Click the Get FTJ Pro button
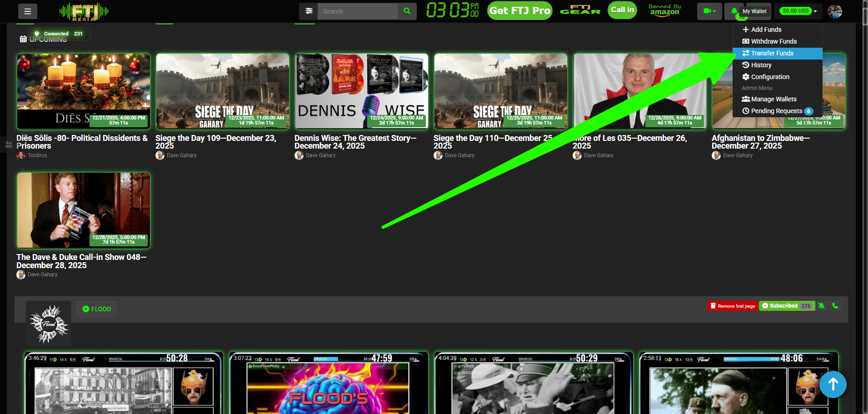Screen dimensions: 868x414 [x=519, y=11]
